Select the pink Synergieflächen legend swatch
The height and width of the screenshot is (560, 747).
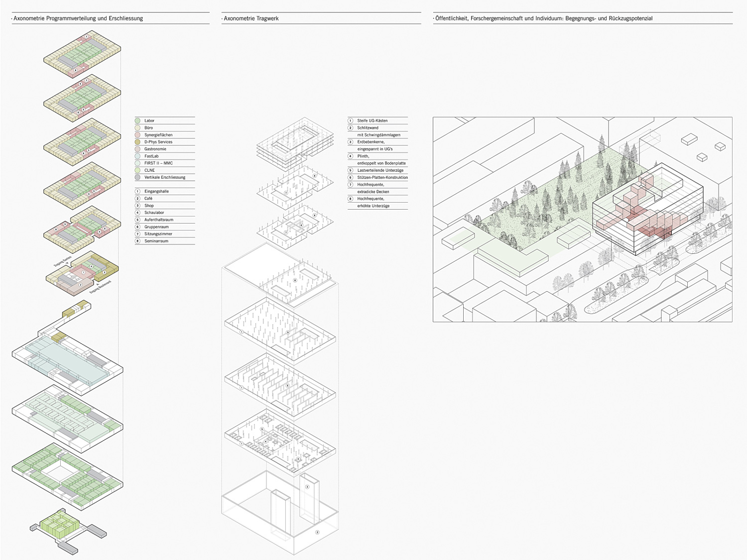138,135
